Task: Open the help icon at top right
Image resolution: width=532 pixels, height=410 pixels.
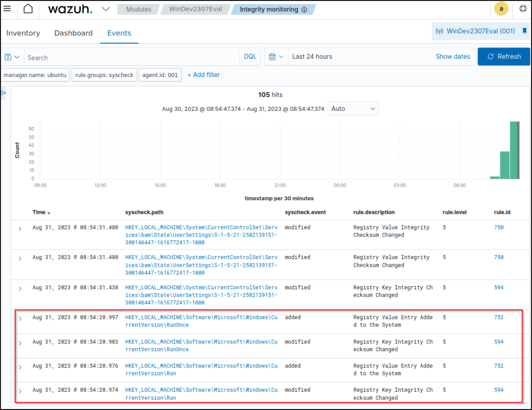Action: click(x=523, y=9)
